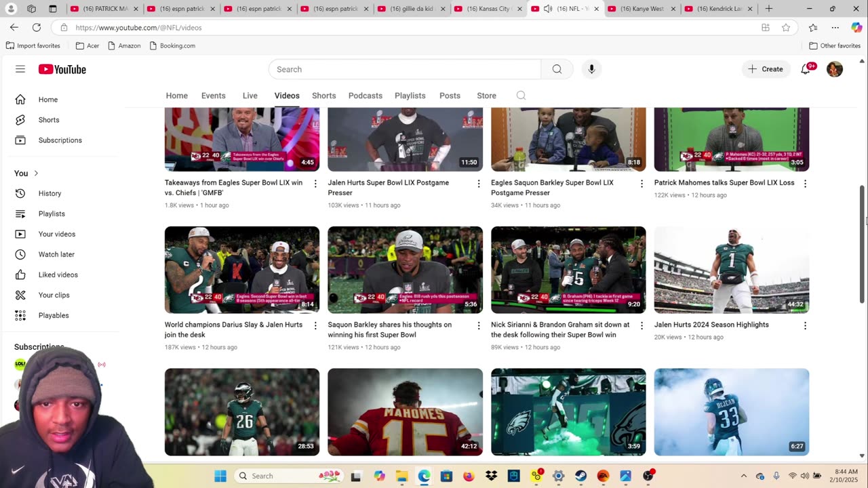Open Patrick Mahomes talks Super Bowl LIX Loss title
The width and height of the screenshot is (868, 488).
click(724, 183)
